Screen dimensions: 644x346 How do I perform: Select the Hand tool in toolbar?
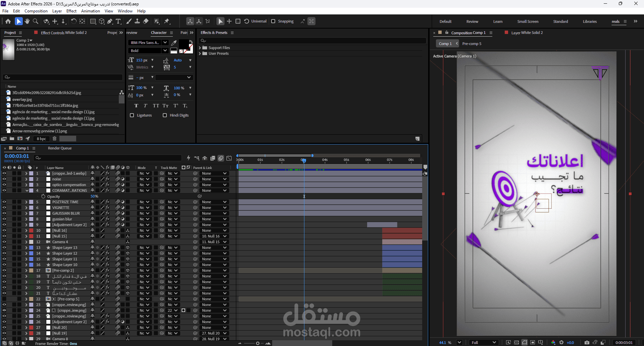27,21
